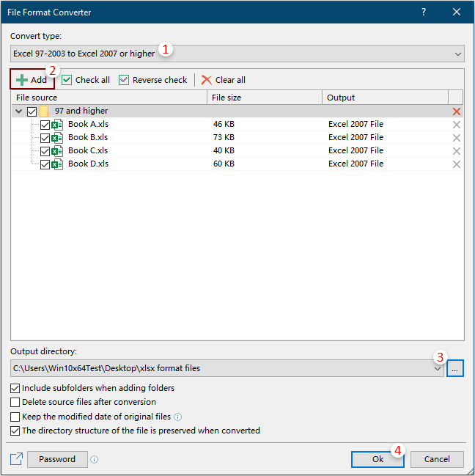
Task: Click the 46 KB file size cell
Action: 224,124
